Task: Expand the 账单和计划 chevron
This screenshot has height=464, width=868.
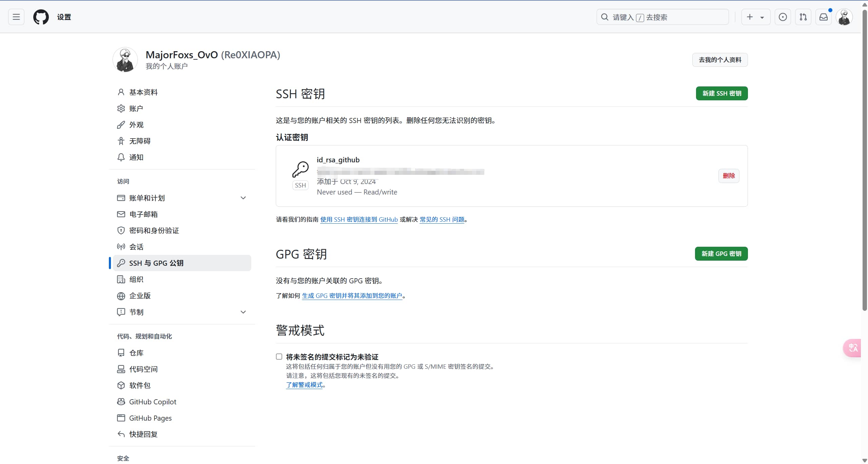Action: tap(243, 198)
